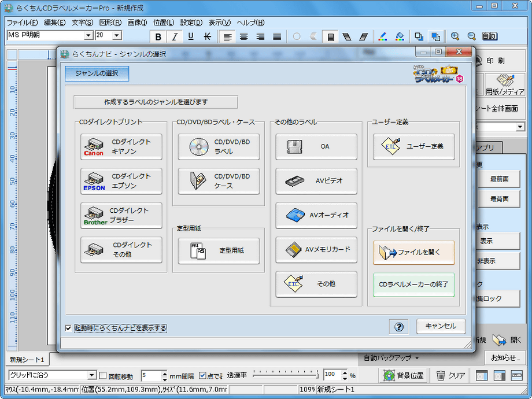This screenshot has height=399, width=532.
Task: Toggle 起動時にらくちんナビを表示する checkbox
Action: [68, 328]
